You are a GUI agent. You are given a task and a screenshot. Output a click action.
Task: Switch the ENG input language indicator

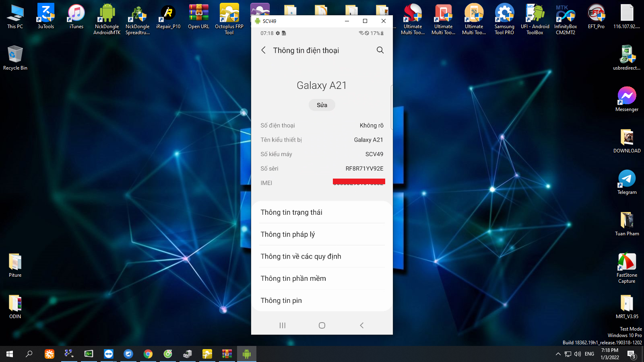click(589, 354)
